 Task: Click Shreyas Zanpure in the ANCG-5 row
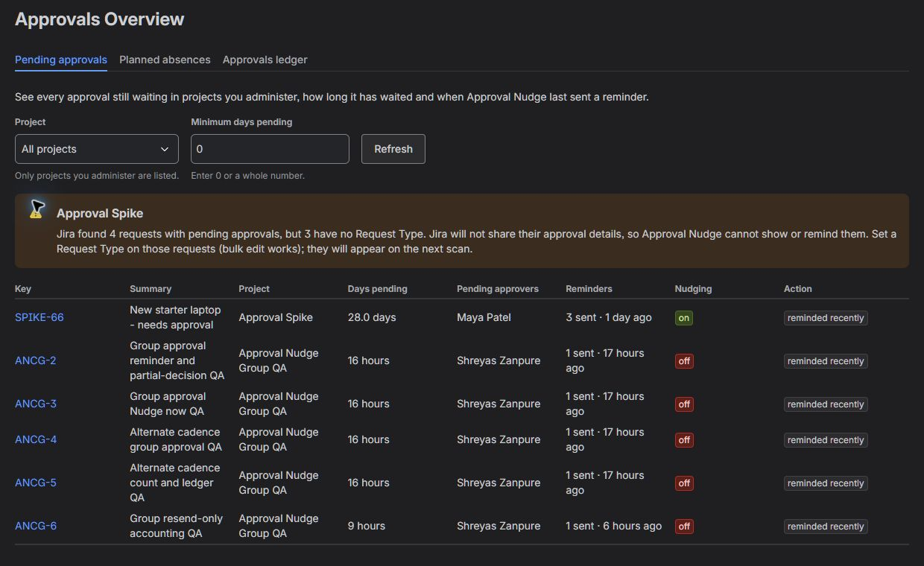point(499,483)
